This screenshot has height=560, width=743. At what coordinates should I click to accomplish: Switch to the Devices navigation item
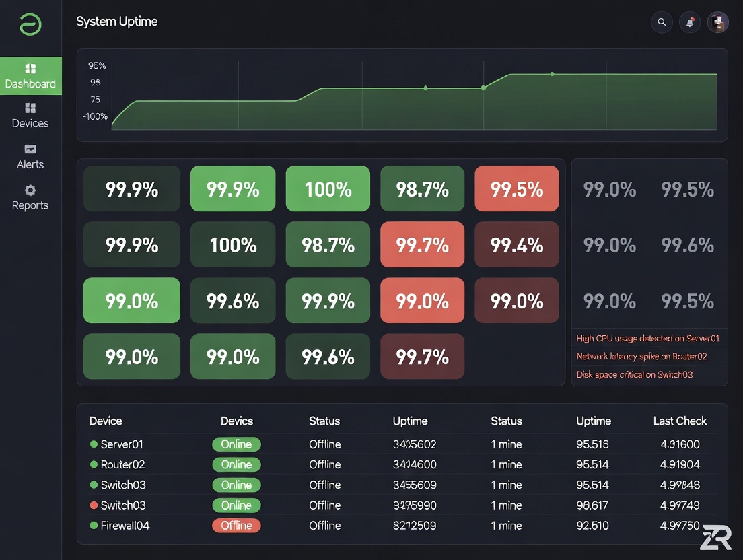point(30,116)
